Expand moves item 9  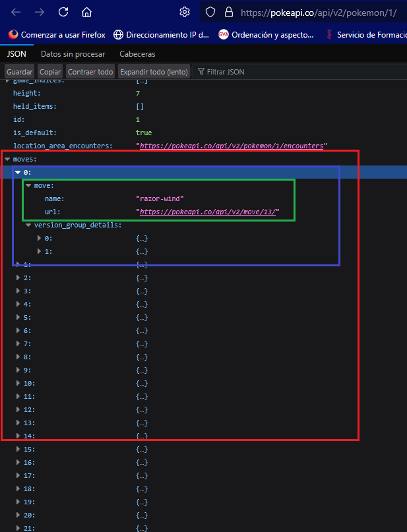(18, 370)
